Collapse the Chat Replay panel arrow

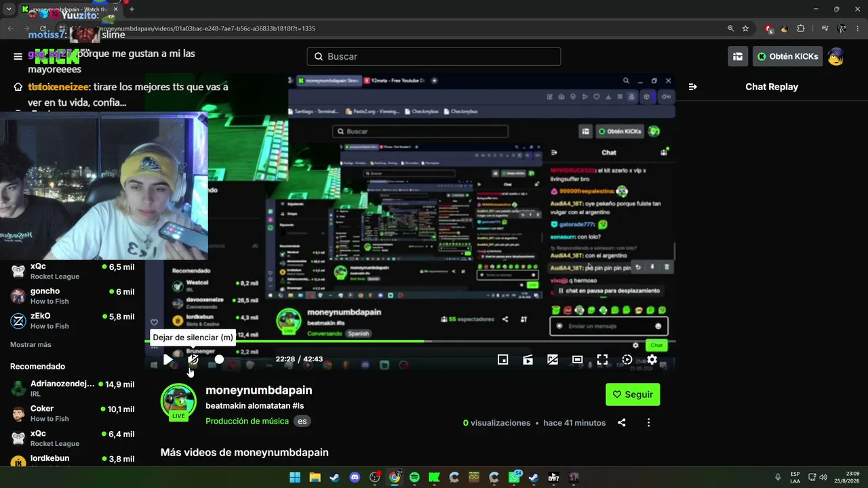tap(692, 87)
